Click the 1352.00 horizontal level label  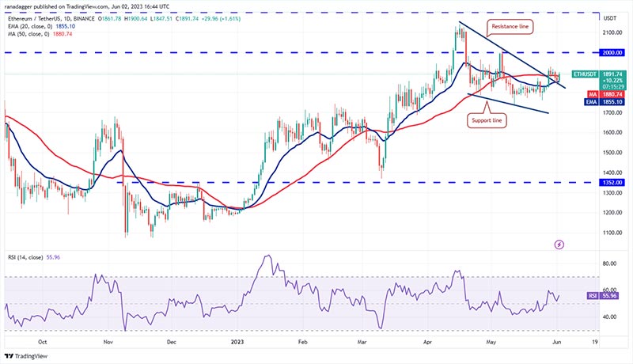pos(587,182)
